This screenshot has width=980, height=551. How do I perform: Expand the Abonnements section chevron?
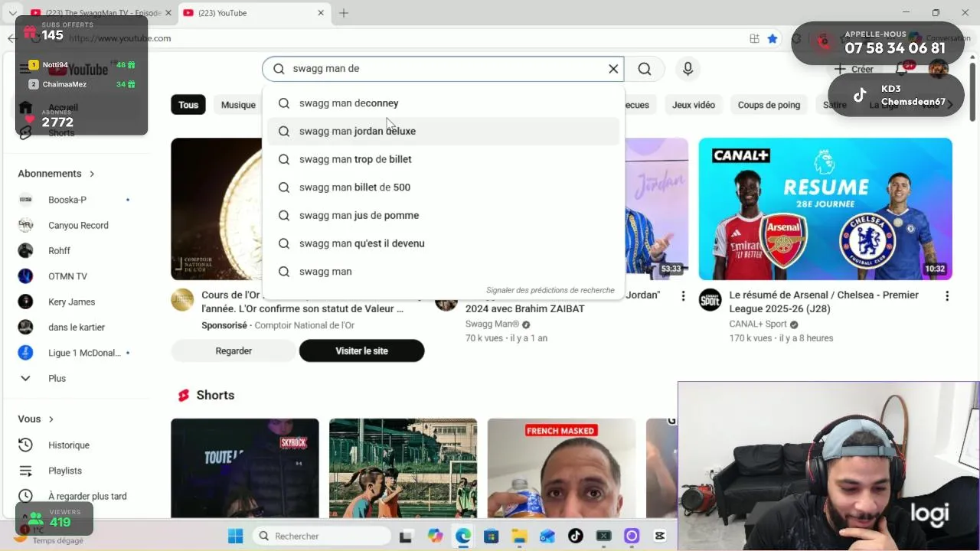point(92,174)
